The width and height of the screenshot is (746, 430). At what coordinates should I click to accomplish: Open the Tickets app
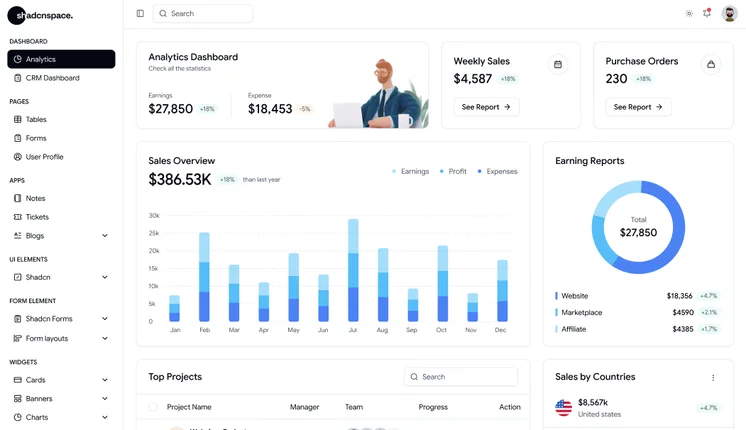tap(61, 217)
